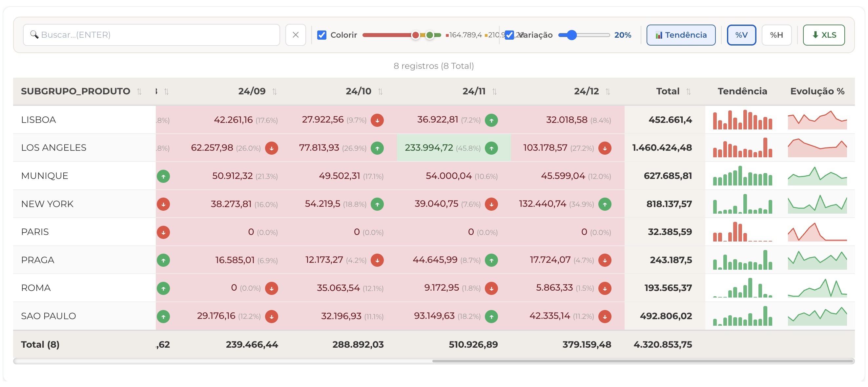Screen dimensions: 868x387
Task: Click the red handle on color slider
Action: (x=416, y=35)
